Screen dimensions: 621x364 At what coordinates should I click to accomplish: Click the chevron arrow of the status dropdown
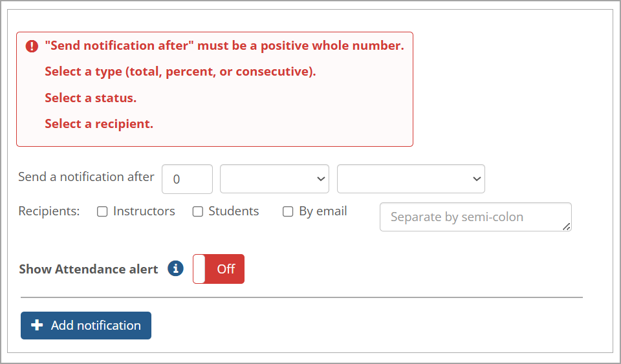476,179
